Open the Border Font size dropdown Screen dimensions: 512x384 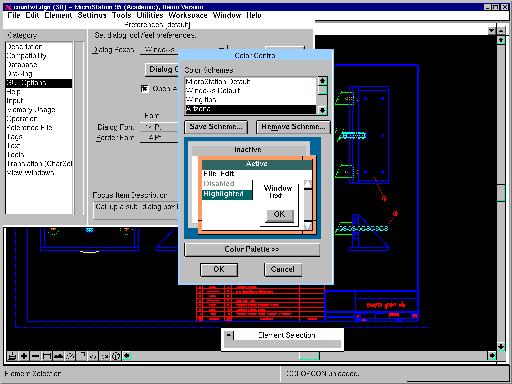(159, 137)
